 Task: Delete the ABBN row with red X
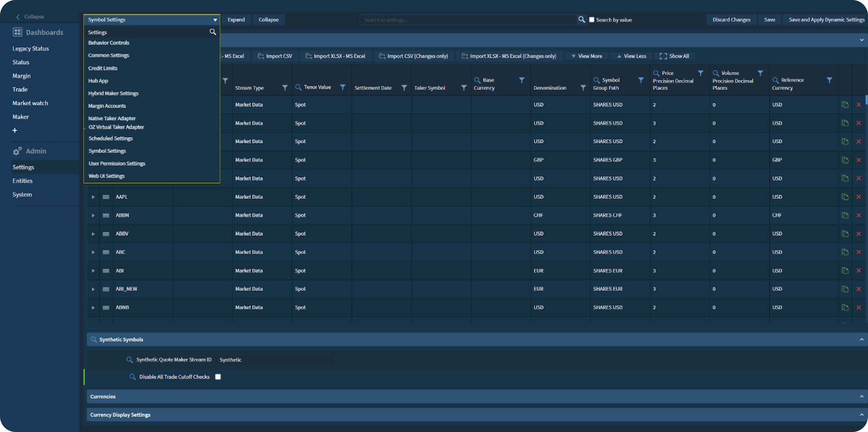point(859,216)
